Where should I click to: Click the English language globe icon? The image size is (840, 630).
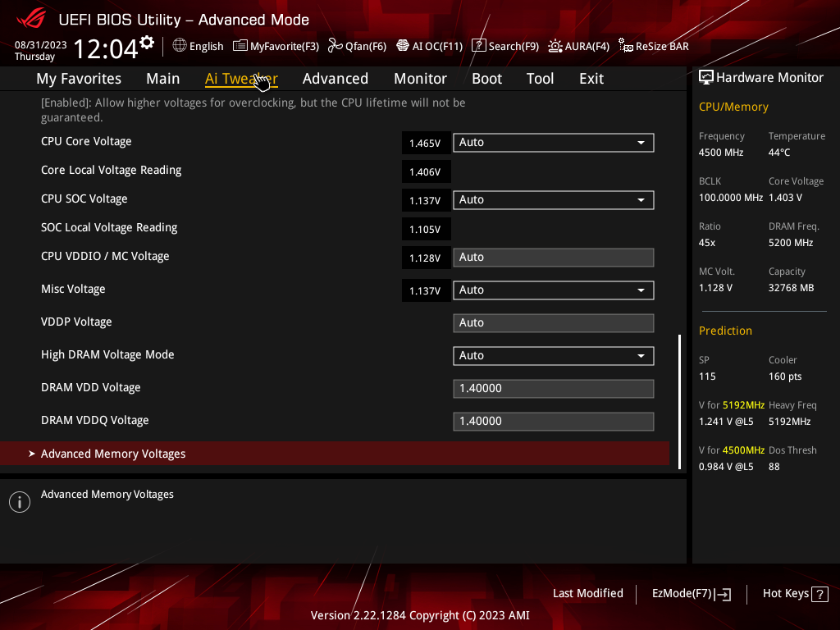pyautogui.click(x=180, y=46)
